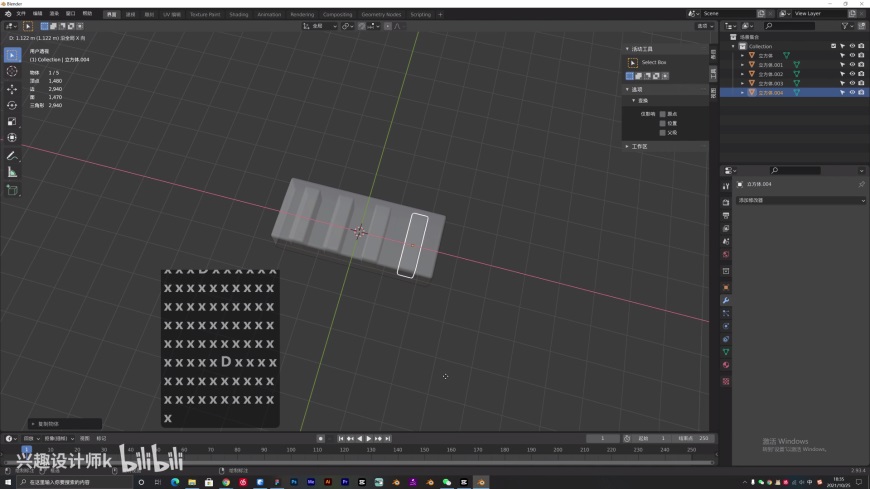Image resolution: width=870 pixels, height=489 pixels.
Task: Open transform orientation dropdown in viewport header
Action: (320, 26)
